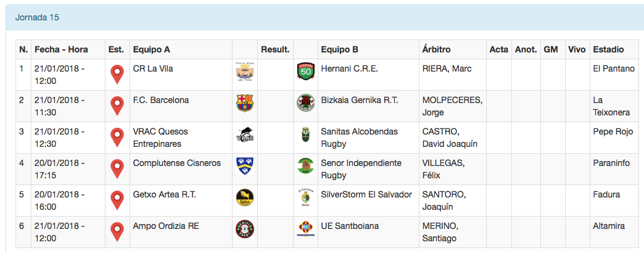Click the F.C. Barcelona team crest
This screenshot has width=644, height=253.
245,103
